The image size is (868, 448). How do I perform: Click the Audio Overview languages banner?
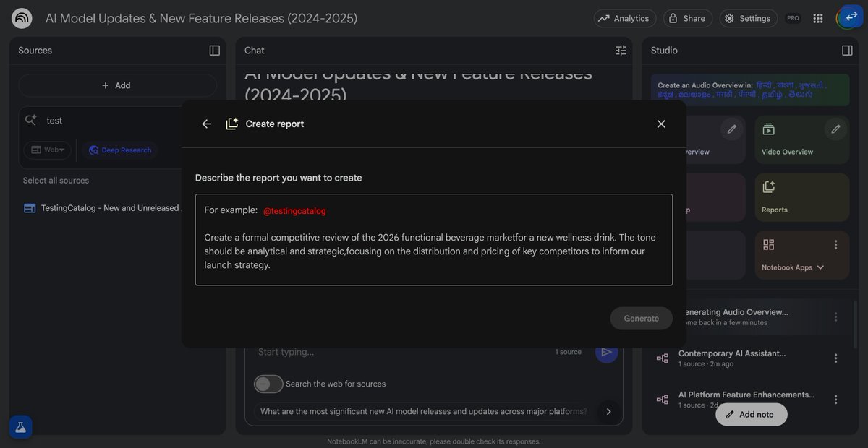tap(750, 90)
